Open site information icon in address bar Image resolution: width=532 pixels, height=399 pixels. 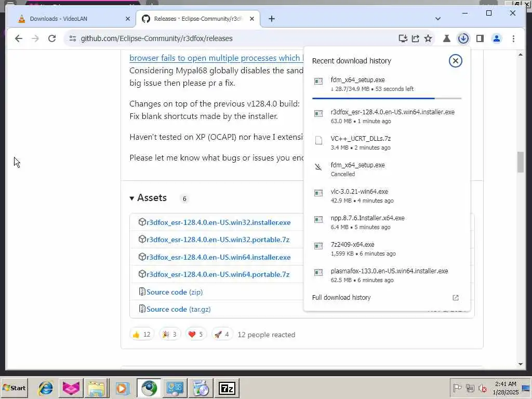[73, 38]
